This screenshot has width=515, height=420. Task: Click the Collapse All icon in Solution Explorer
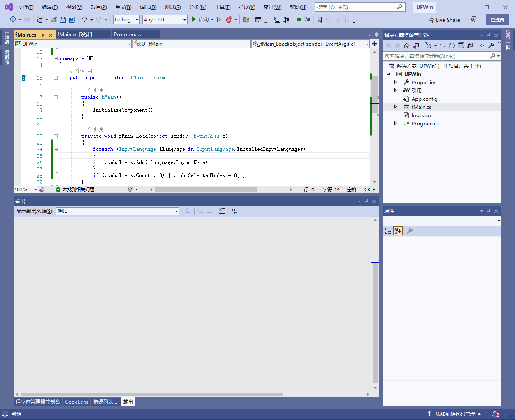click(x=461, y=46)
